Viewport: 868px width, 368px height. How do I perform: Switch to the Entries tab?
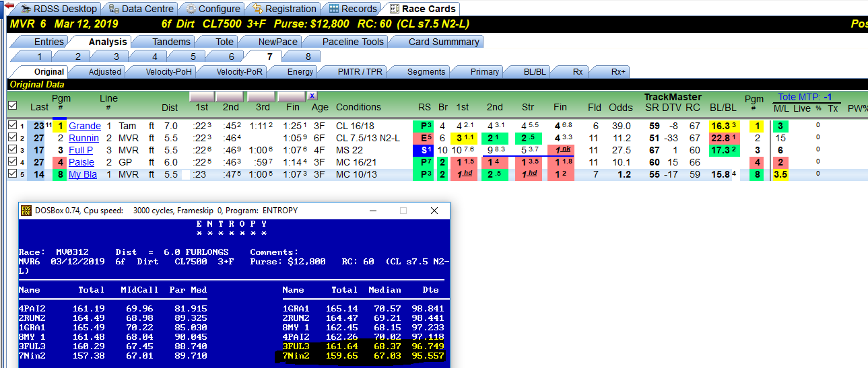[48, 42]
